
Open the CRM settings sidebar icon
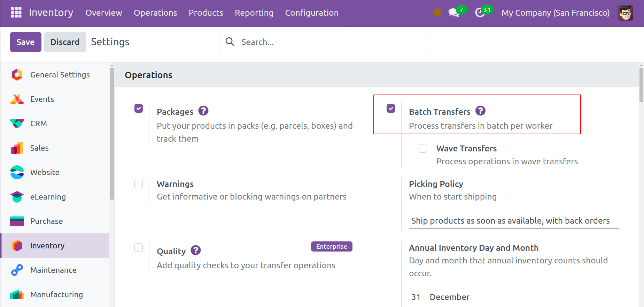[x=17, y=123]
